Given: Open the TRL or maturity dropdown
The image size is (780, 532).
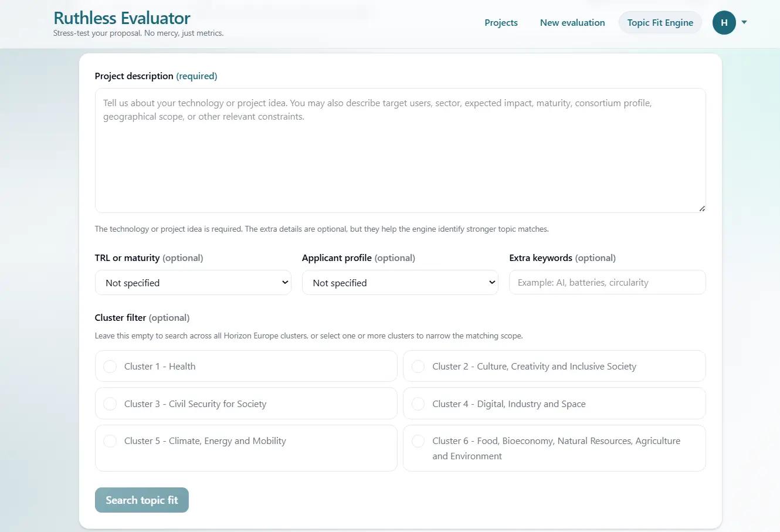Looking at the screenshot, I should [x=193, y=282].
